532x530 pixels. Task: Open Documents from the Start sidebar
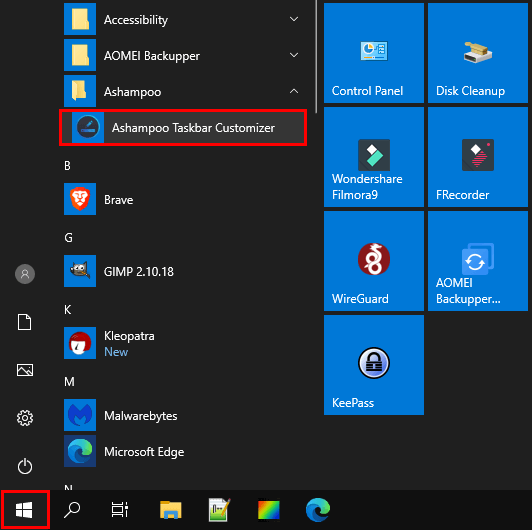tap(25, 322)
